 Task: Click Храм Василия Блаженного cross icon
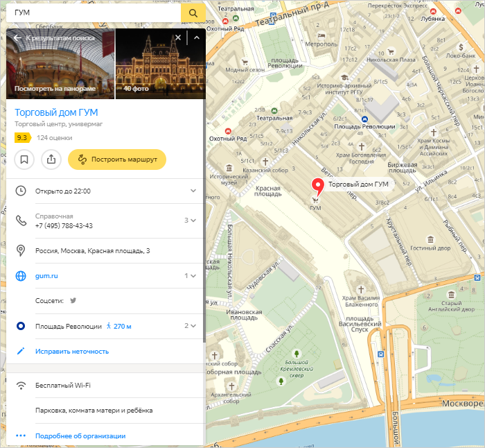[x=361, y=289]
